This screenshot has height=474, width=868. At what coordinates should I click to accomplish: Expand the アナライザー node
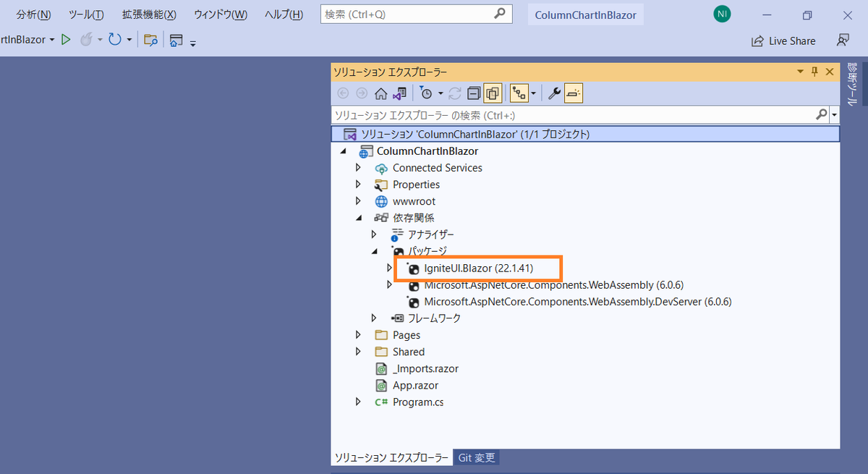(x=374, y=234)
